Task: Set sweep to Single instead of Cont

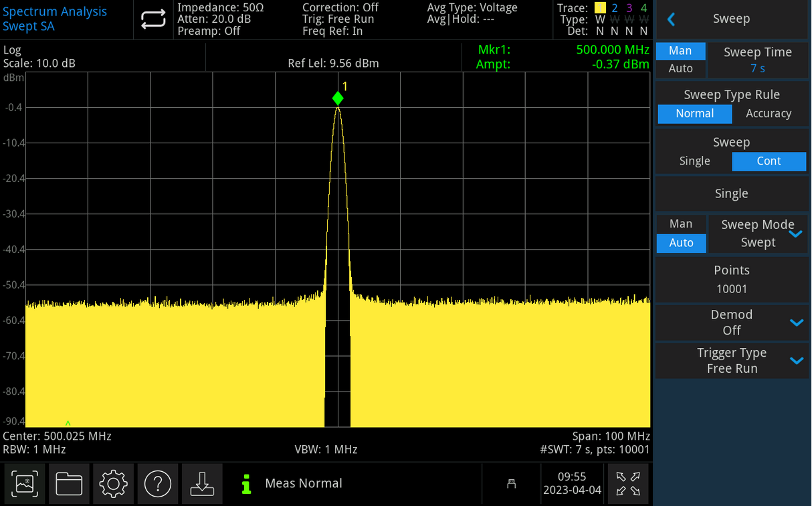Action: pyautogui.click(x=694, y=161)
